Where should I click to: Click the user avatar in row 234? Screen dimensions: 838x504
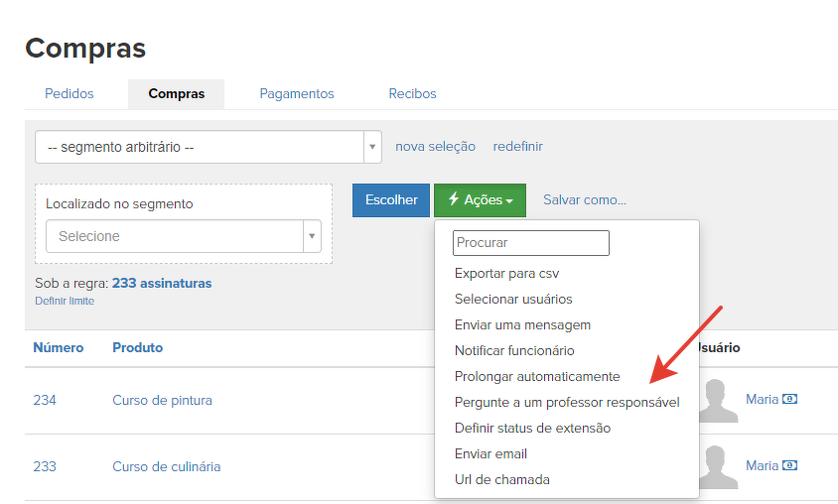click(719, 400)
